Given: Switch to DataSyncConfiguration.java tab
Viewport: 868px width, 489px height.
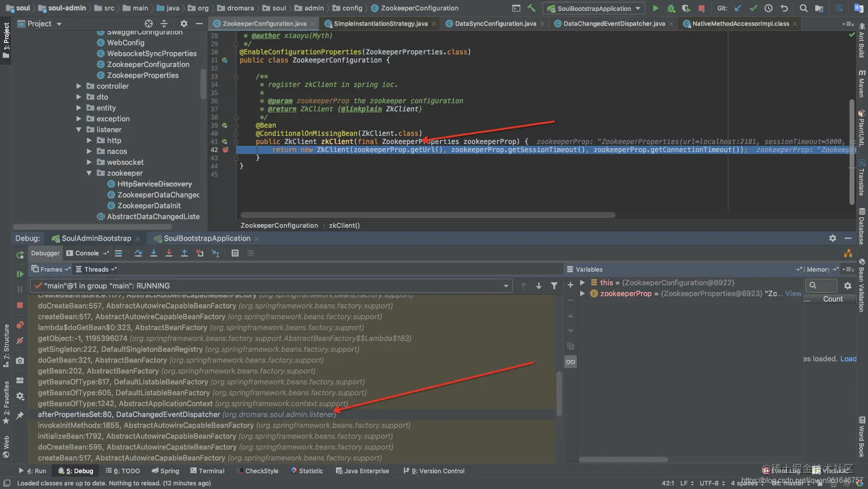Looking at the screenshot, I should coord(495,24).
